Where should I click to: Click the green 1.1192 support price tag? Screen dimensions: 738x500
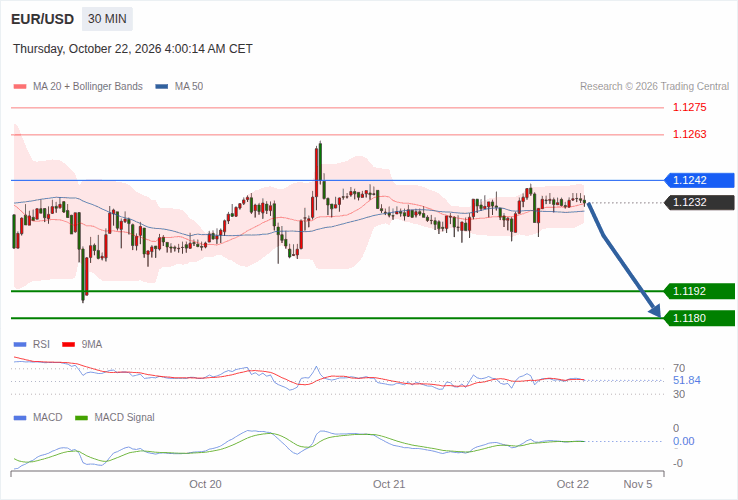[699, 291]
